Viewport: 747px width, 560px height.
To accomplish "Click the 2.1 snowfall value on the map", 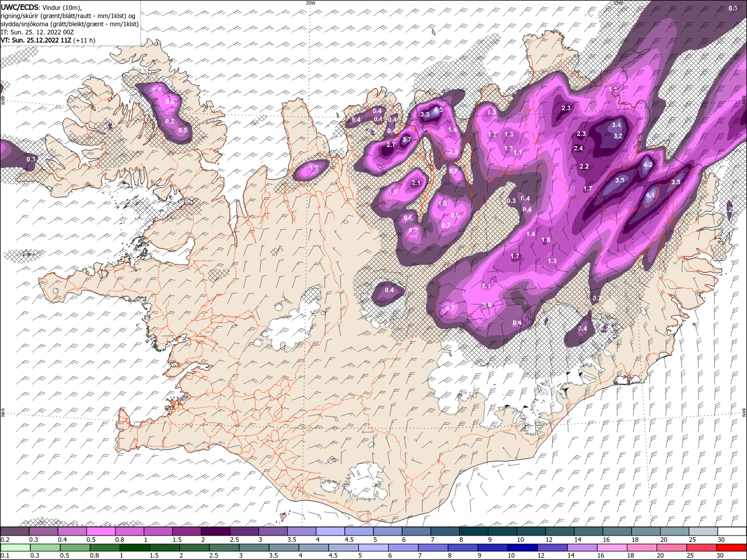I will [416, 183].
